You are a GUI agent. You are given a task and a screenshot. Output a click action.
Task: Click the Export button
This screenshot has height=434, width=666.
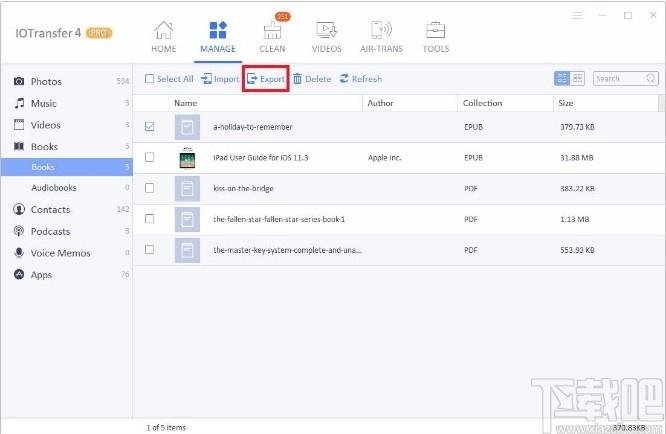coord(266,79)
